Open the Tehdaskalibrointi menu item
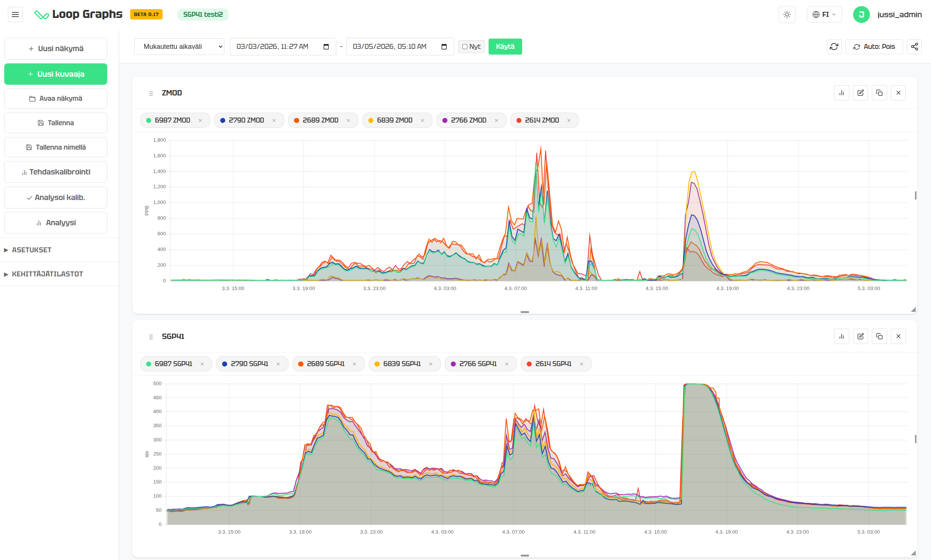The height and width of the screenshot is (560, 931). coord(56,172)
